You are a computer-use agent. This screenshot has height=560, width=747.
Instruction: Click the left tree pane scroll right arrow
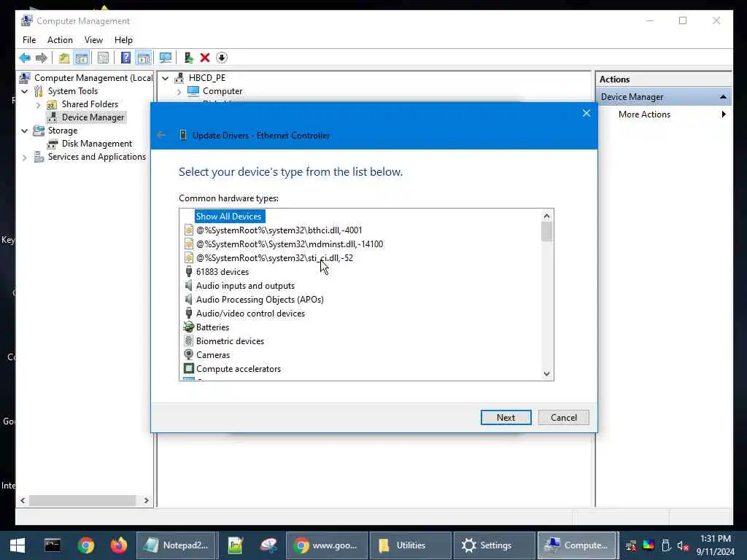point(146,500)
